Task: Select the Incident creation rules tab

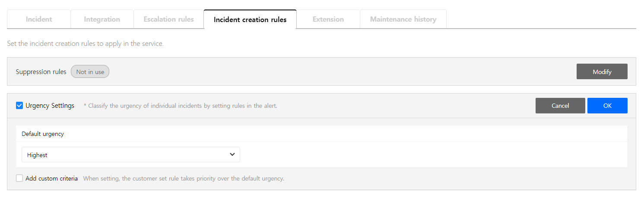Action: tap(250, 19)
